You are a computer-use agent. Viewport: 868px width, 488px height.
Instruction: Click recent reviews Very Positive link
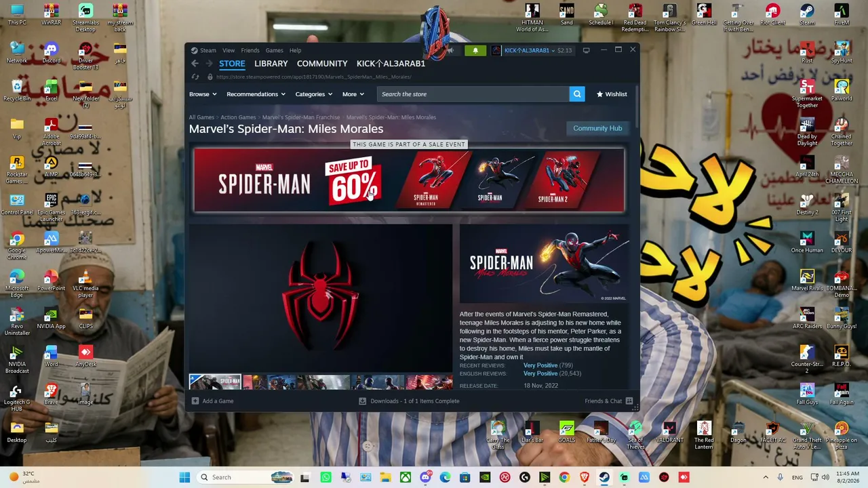tap(540, 366)
